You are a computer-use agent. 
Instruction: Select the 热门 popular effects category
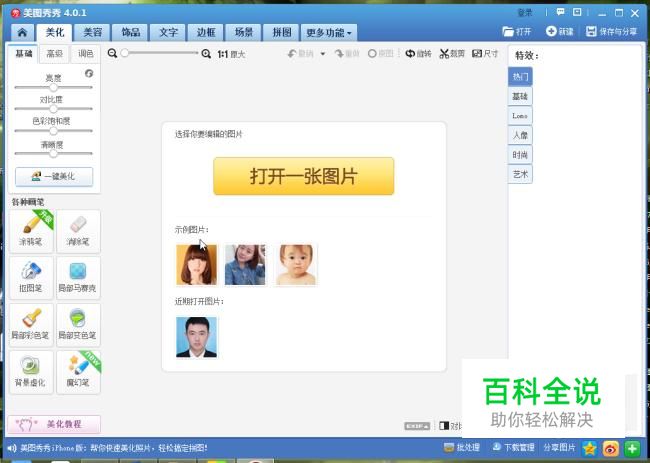pos(520,77)
